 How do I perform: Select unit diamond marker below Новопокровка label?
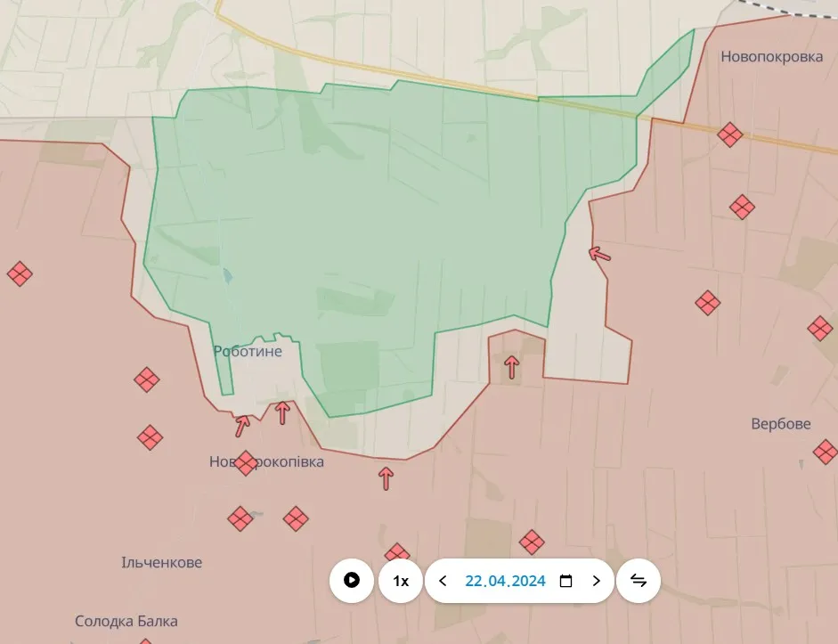pos(730,135)
